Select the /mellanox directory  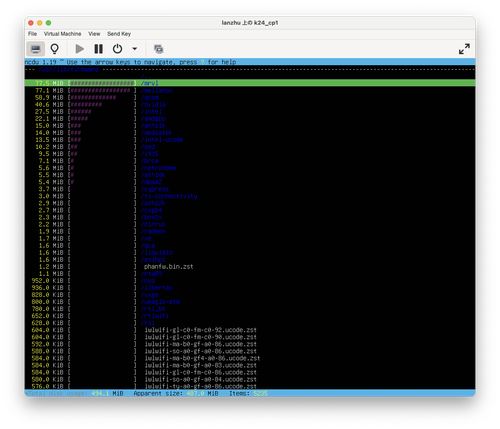(156, 90)
